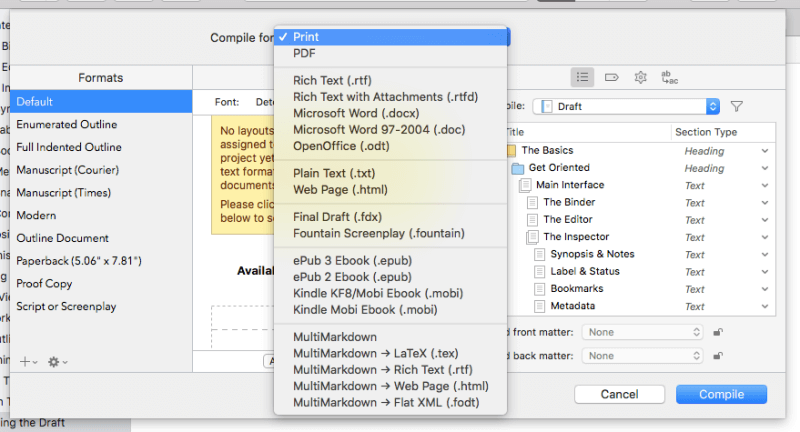
Task: Choose Microsoft Word 97-2004 (.doc)
Action: tap(391, 130)
